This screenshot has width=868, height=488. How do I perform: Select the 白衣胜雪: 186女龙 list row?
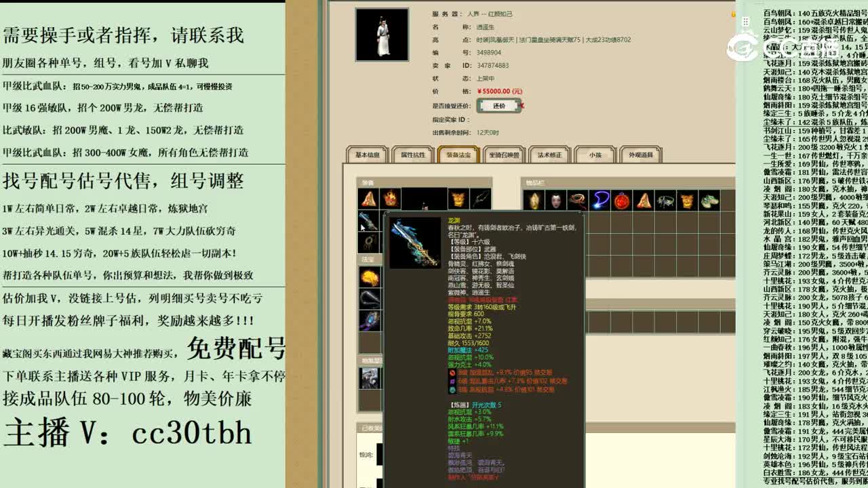pos(815,473)
